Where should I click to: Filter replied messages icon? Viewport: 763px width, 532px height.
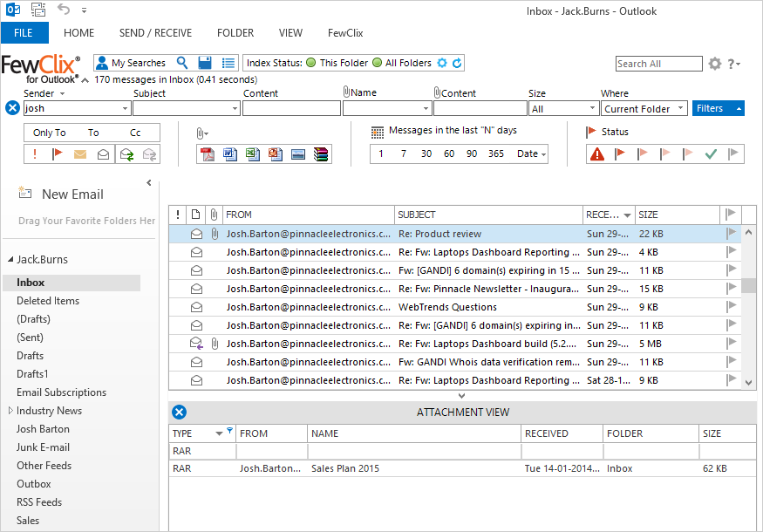(x=127, y=154)
